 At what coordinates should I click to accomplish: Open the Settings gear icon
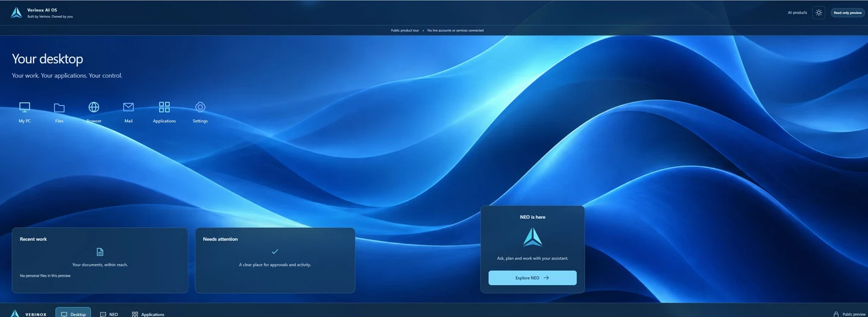click(200, 112)
